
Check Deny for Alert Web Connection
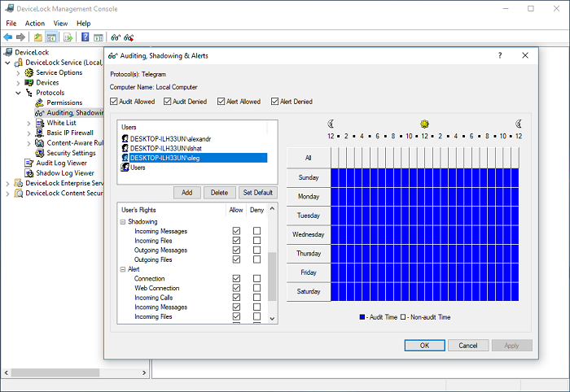(257, 288)
